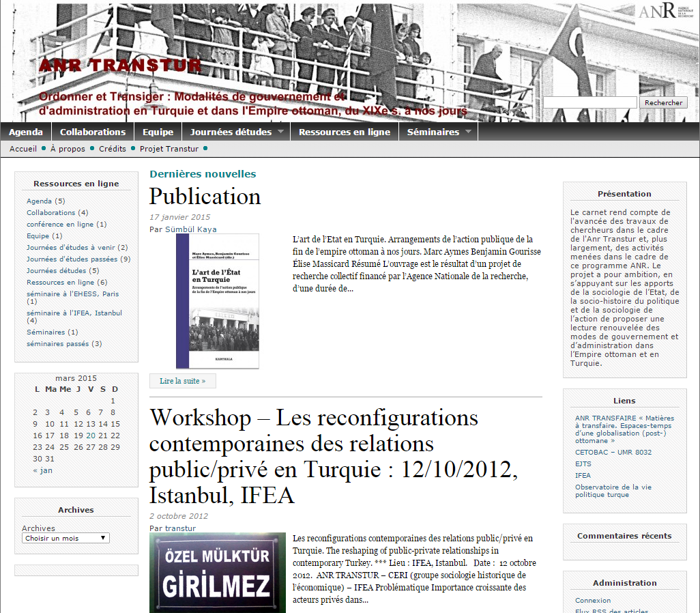Screen dimensions: 700x613
Task: Open conférence en ligne category
Action: [60, 225]
